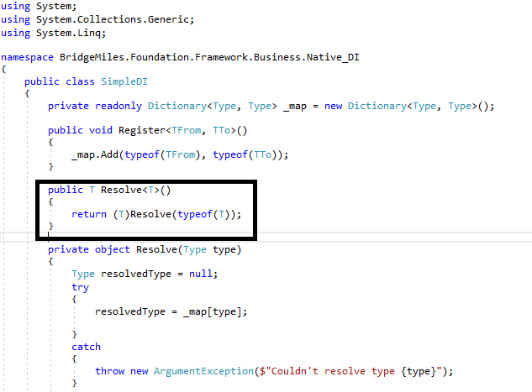
Task: Click the 'SimpleDI' class name
Action: coord(124,81)
